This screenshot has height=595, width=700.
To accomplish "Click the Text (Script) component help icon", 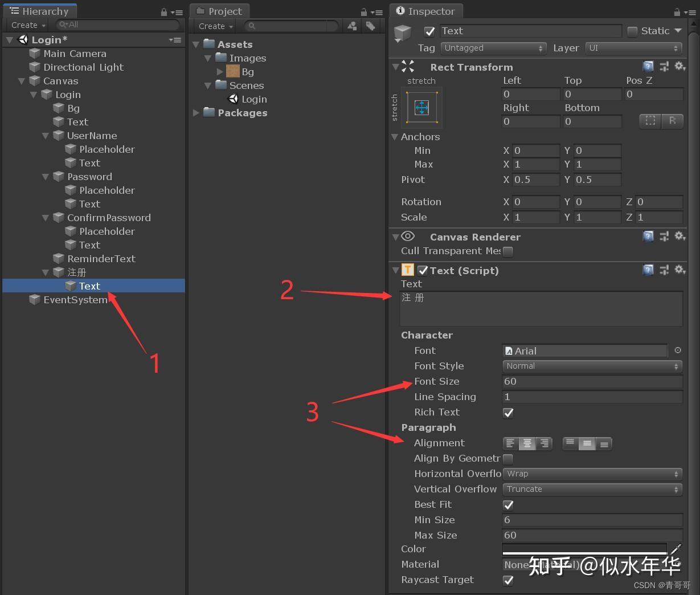I will coord(648,270).
